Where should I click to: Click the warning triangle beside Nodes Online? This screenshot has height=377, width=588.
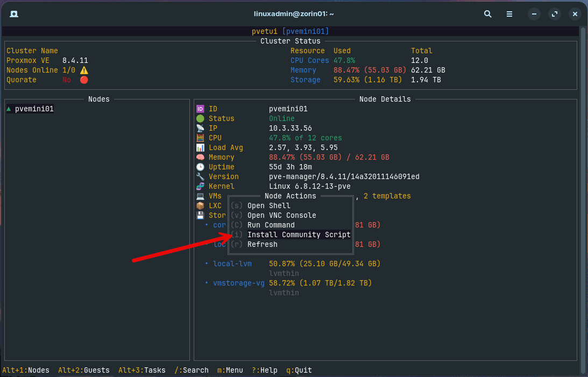(x=83, y=70)
